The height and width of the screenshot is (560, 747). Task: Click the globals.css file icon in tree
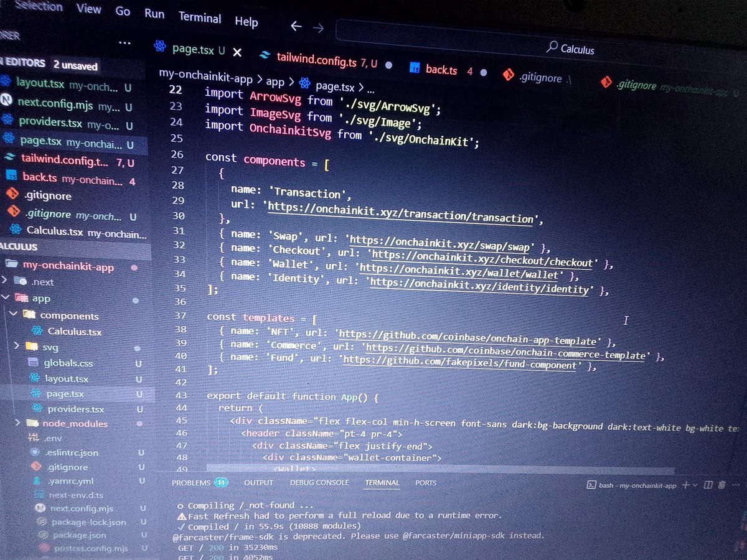[33, 362]
